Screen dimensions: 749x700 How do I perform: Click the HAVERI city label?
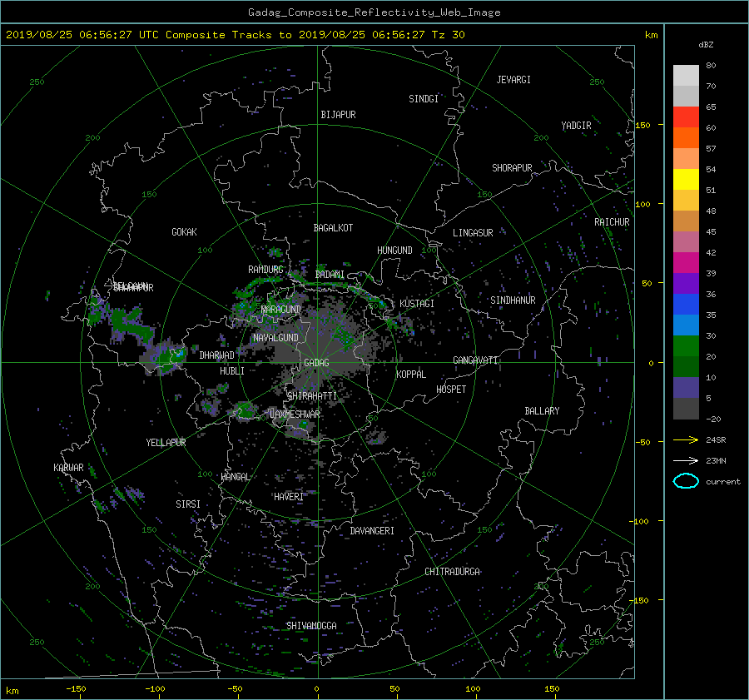[289, 497]
